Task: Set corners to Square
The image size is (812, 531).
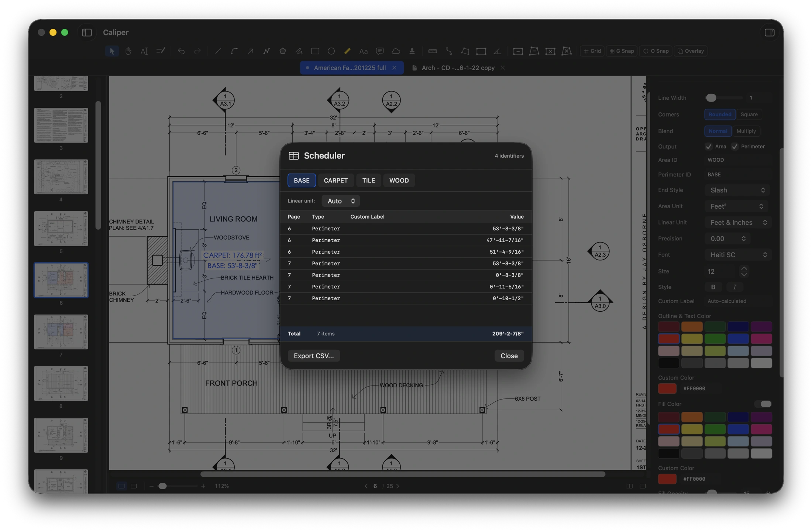Action: point(749,114)
